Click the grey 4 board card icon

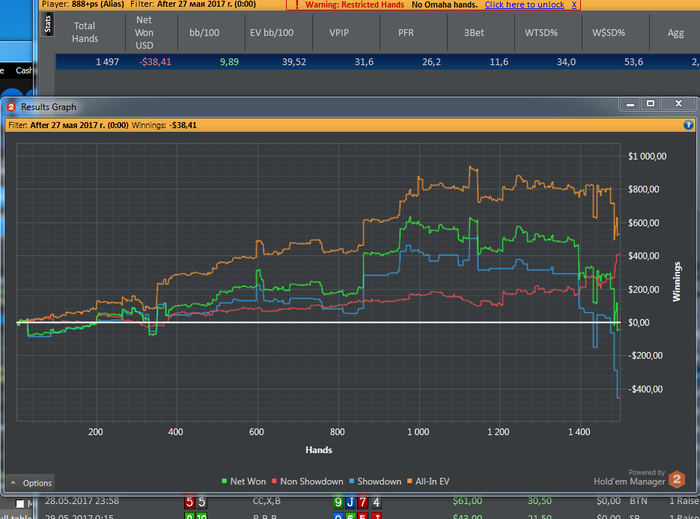376,502
